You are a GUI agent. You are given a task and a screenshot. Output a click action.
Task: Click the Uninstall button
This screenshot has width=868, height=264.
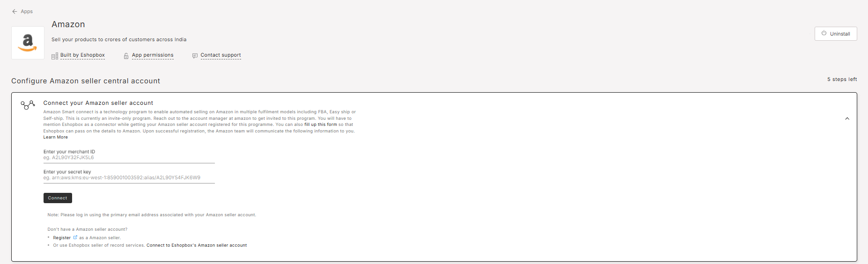pos(836,34)
